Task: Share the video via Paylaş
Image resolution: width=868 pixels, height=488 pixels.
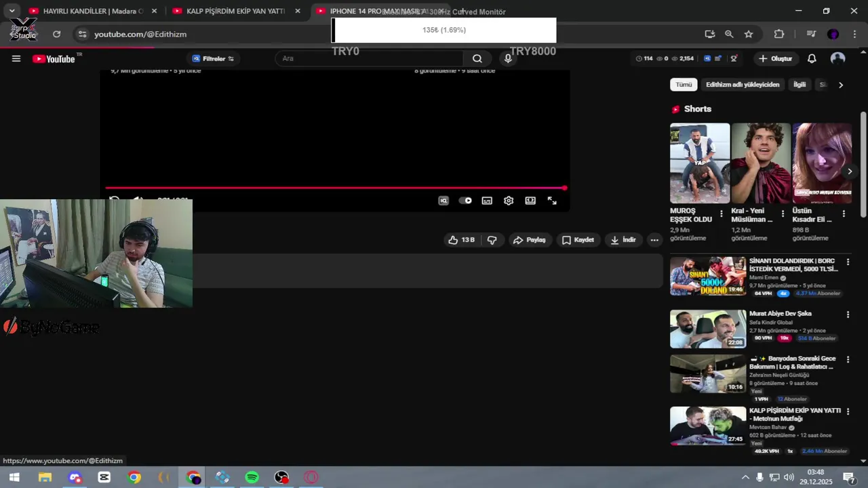Action: click(x=530, y=240)
